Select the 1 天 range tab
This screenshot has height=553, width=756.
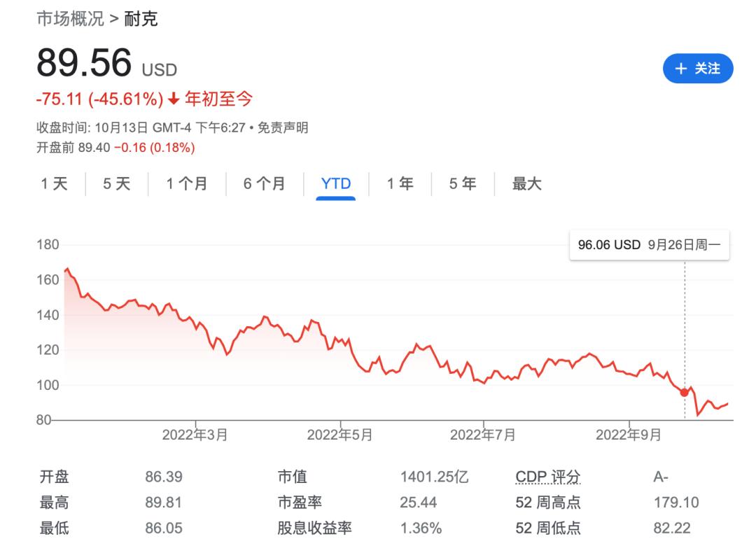click(x=55, y=183)
